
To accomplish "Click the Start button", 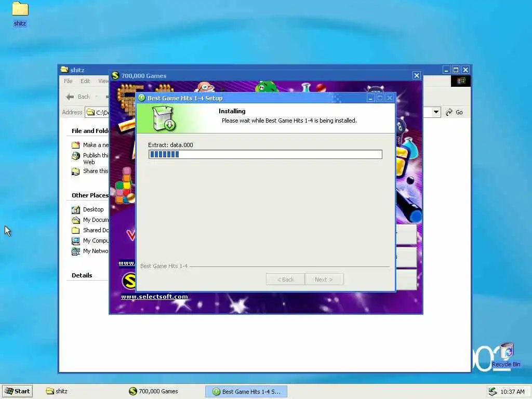I will click(17, 391).
